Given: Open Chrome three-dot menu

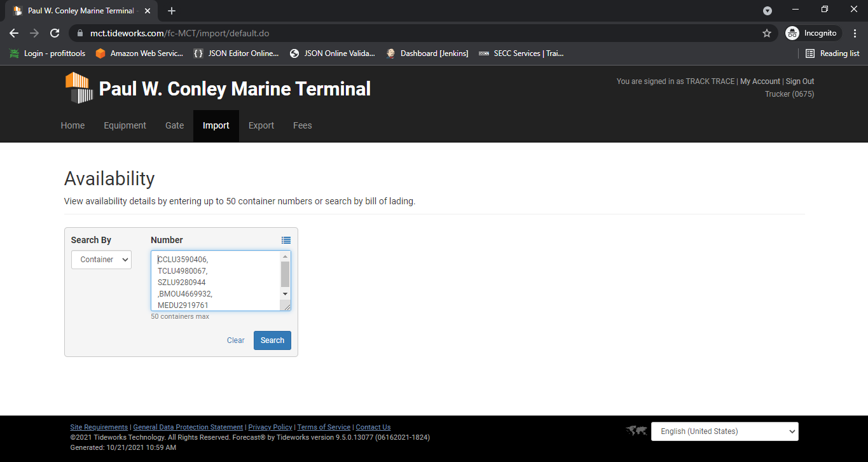Looking at the screenshot, I should coord(855,33).
